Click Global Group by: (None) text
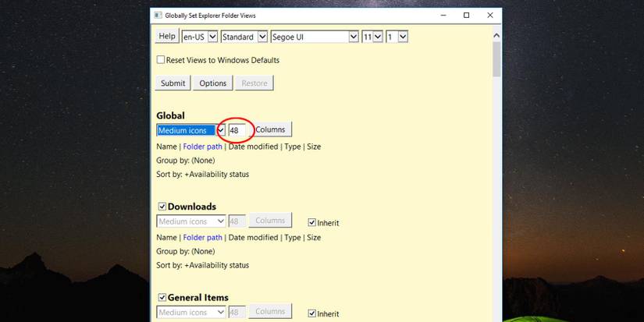Viewport: 644px width, 322px height. (186, 161)
